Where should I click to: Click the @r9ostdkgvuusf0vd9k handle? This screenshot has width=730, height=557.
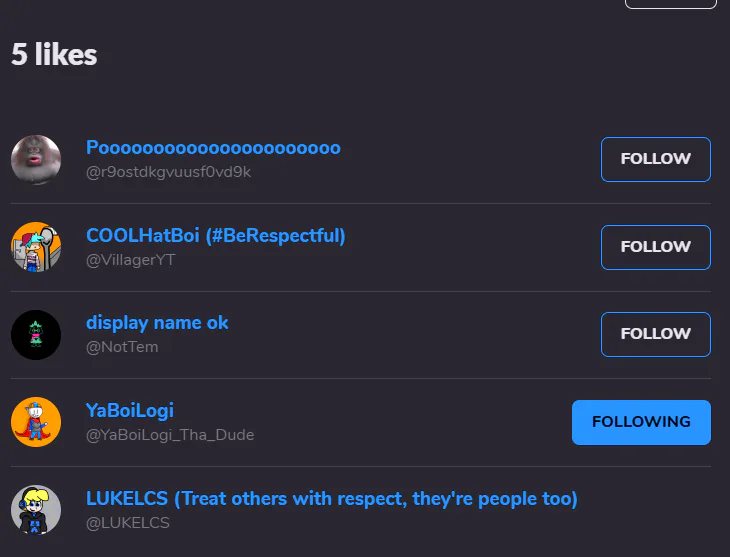pos(168,172)
